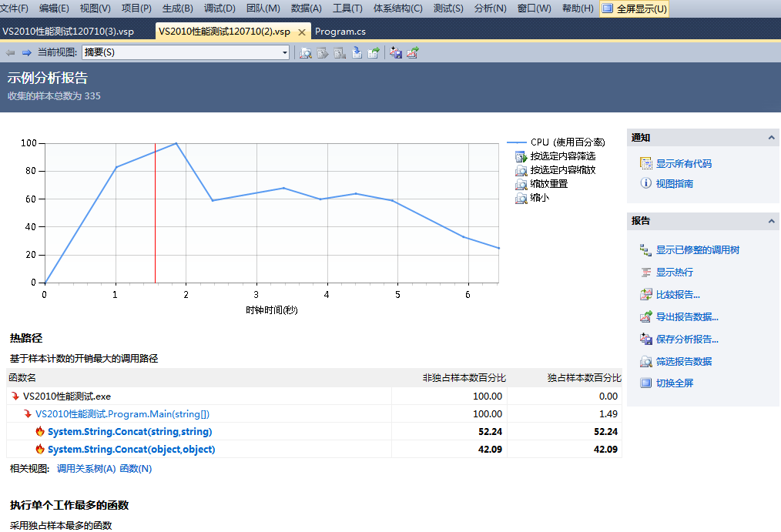Click the 切换全屏 screen icon
781x532 pixels.
(x=645, y=383)
